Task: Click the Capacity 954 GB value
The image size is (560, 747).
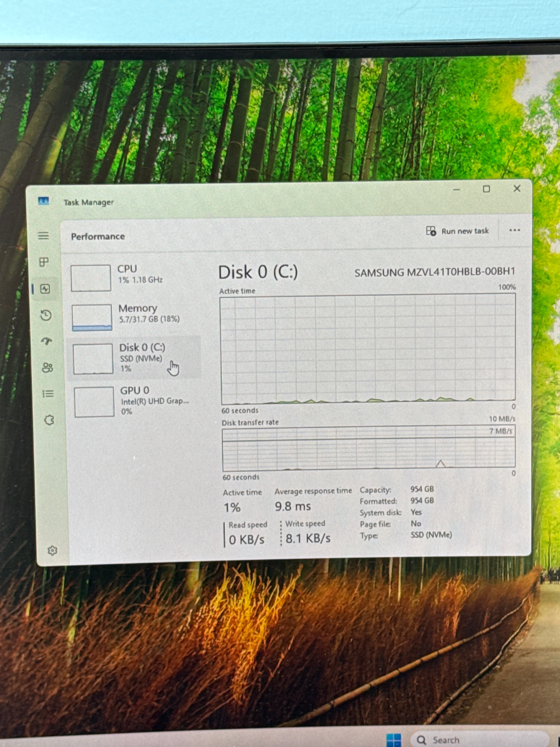Action: click(x=422, y=489)
